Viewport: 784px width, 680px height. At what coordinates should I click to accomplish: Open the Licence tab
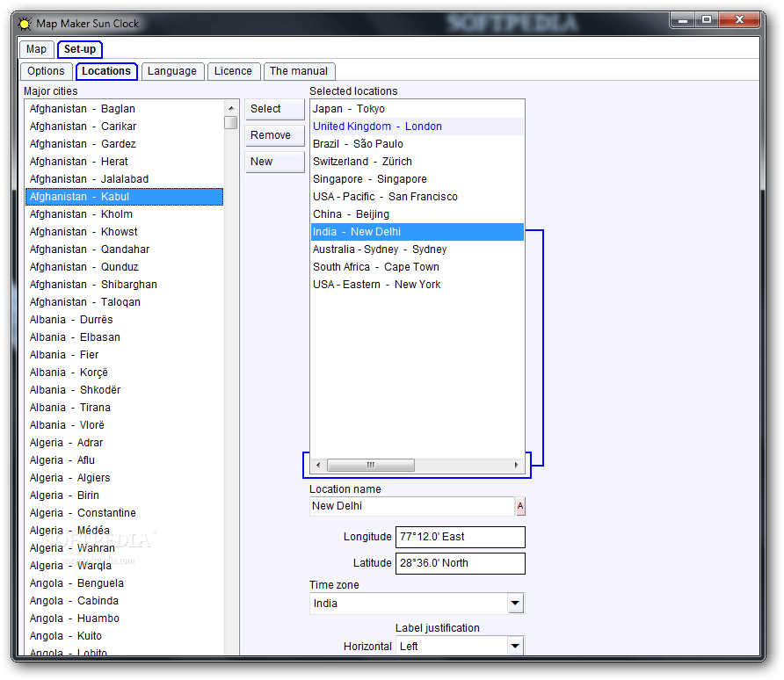tap(234, 71)
